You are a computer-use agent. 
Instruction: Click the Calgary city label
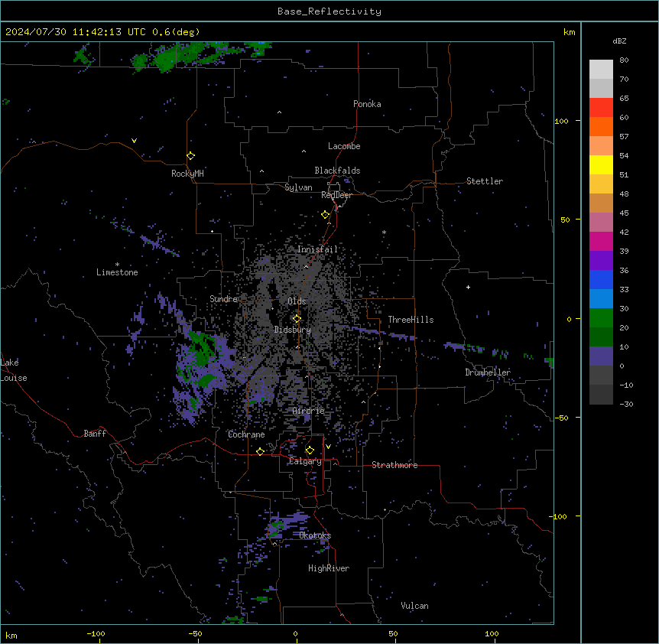[305, 461]
